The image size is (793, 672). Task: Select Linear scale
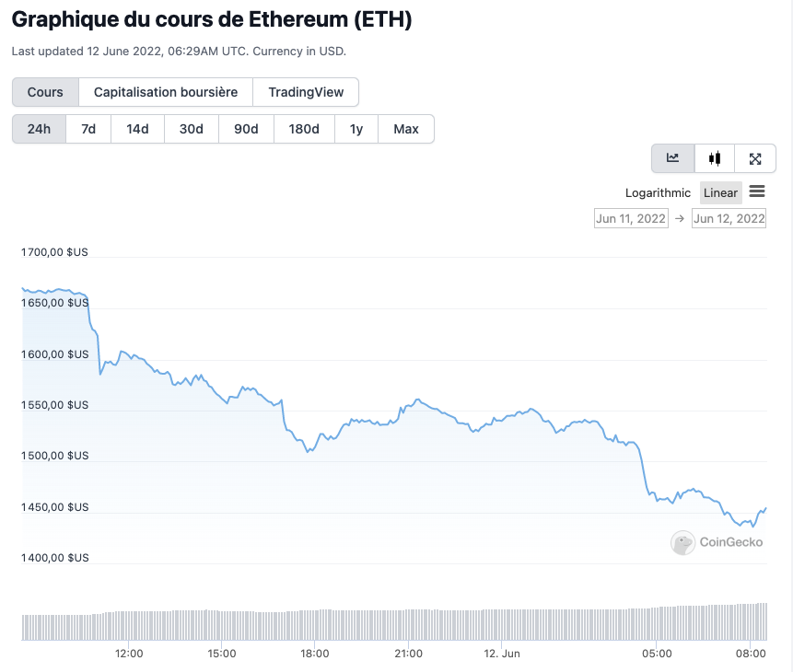click(720, 192)
